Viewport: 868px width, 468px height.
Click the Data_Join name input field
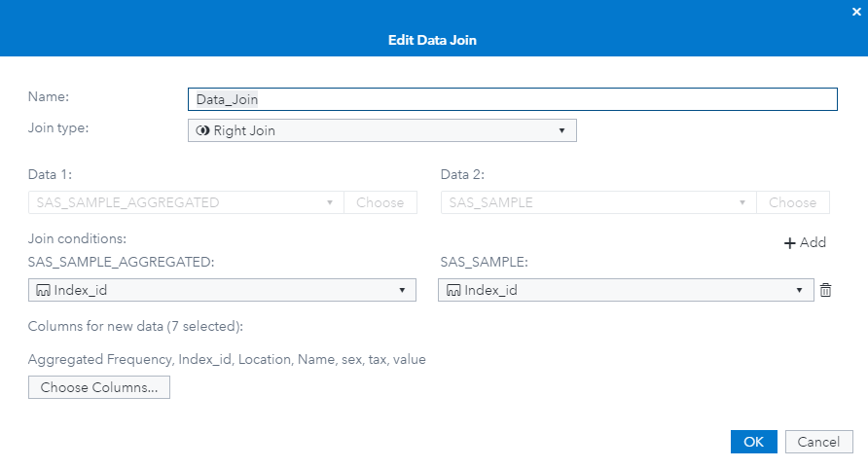(x=512, y=99)
